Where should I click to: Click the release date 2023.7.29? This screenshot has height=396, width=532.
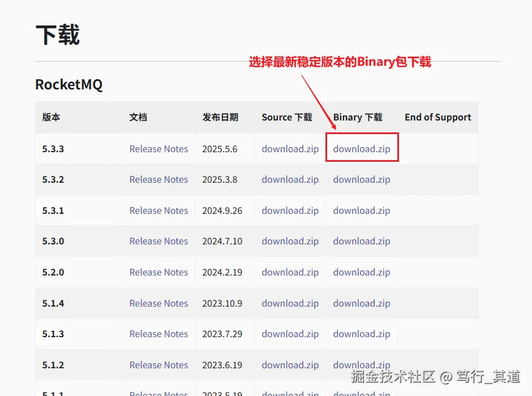tap(222, 334)
